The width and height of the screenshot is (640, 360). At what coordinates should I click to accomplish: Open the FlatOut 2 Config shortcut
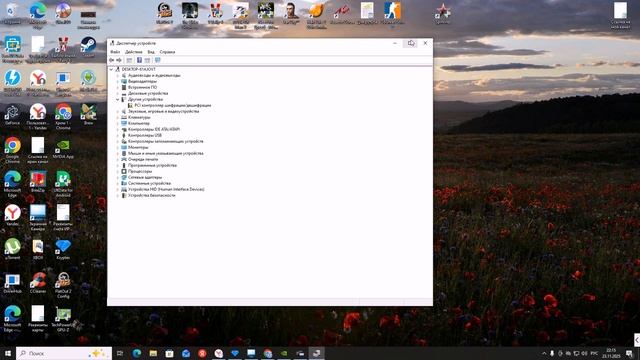(x=63, y=284)
